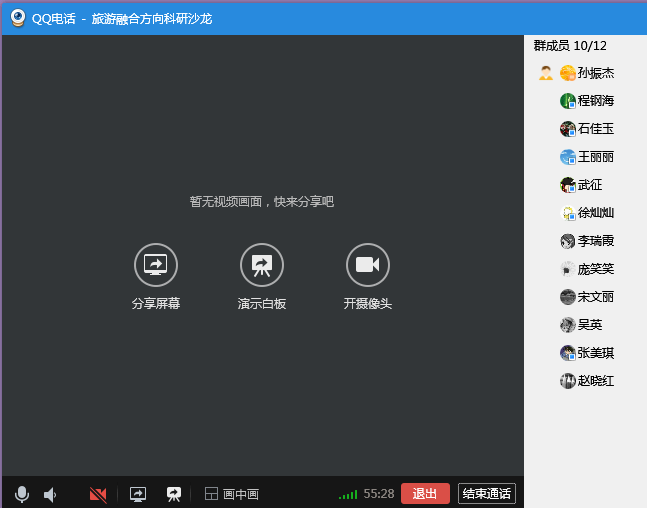The image size is (647, 508).
Task: Click the 结束通话 end call button
Action: click(x=486, y=493)
